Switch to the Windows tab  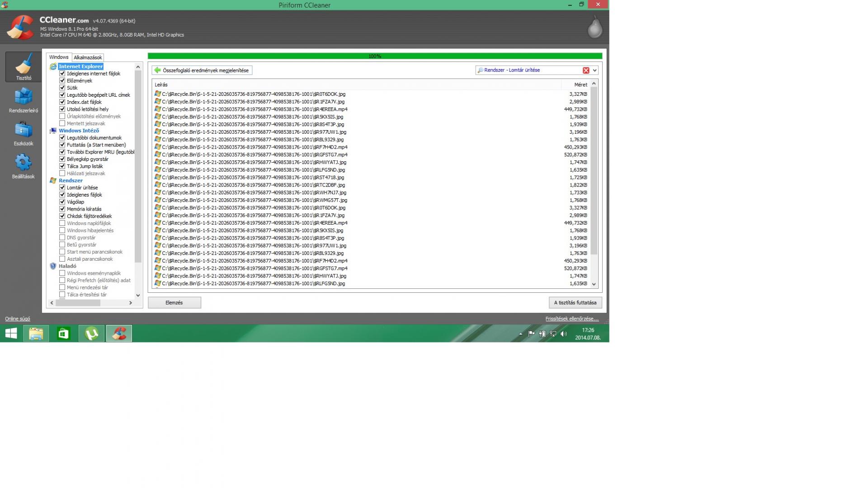[x=59, y=57]
